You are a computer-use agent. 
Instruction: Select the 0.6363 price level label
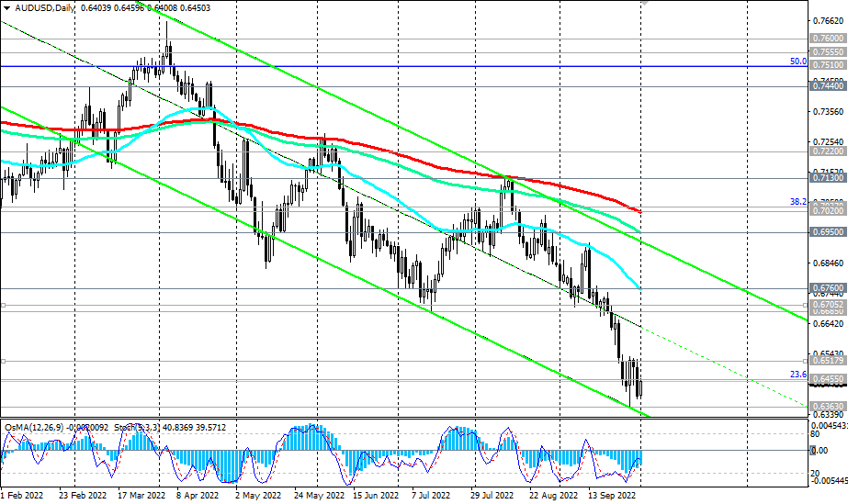coord(828,406)
